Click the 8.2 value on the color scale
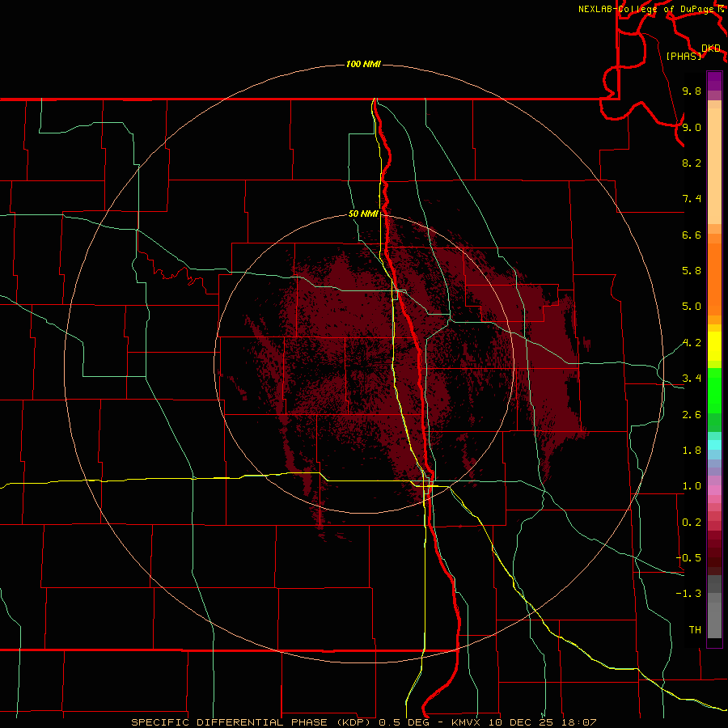Viewport: 728px width, 728px height. [692, 163]
